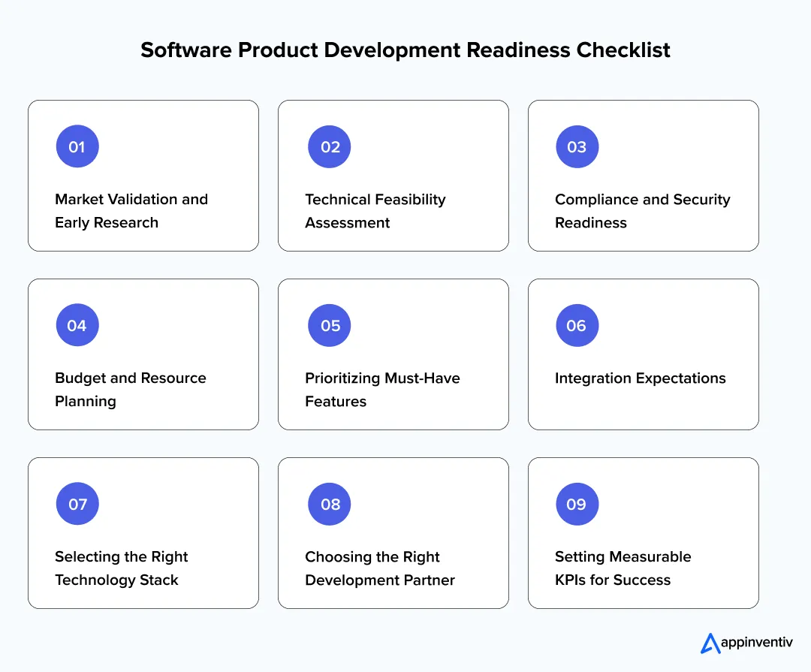Click the 05 step badge icon

point(329,325)
